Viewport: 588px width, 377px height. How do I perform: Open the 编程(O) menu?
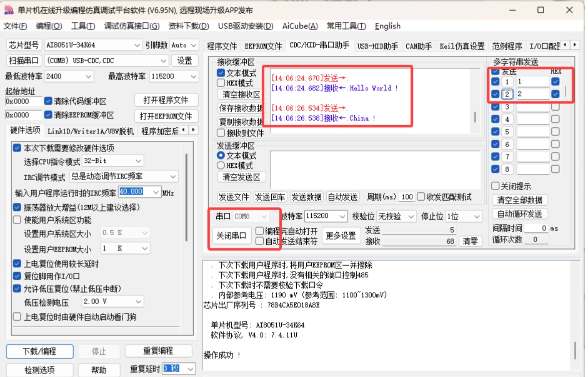click(49, 26)
